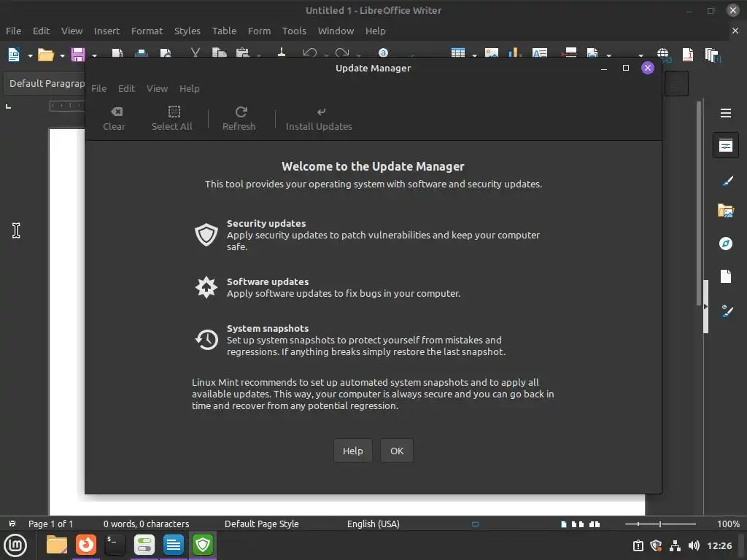Click Install Updates in Update Manager toolbar
The image size is (747, 560).
pos(320,119)
